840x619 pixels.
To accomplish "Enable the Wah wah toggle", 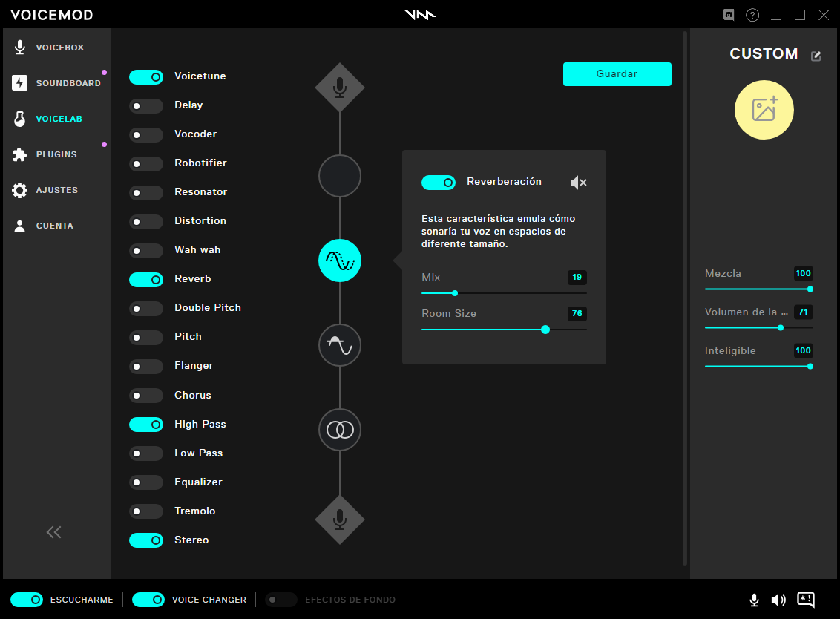I will click(146, 251).
